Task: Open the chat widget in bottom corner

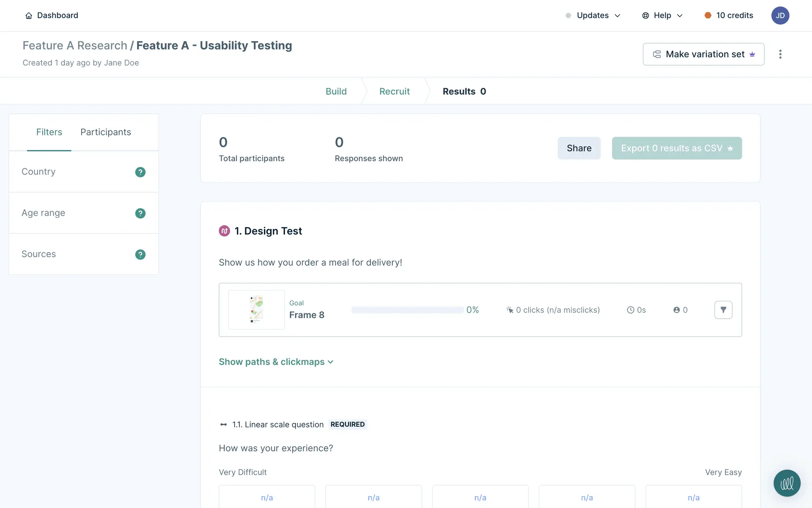Action: point(787,483)
